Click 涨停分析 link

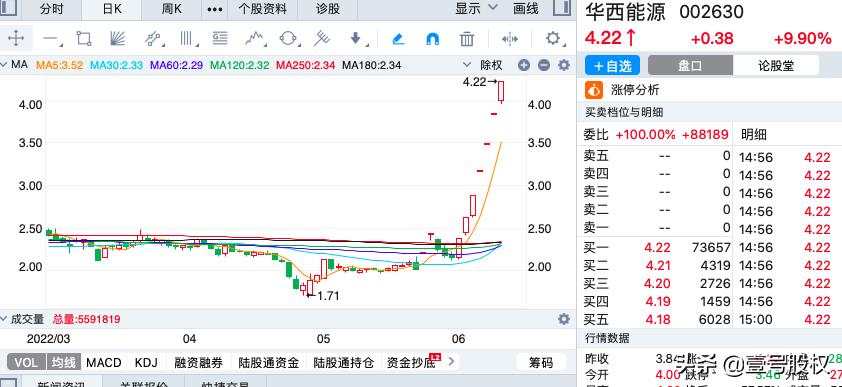(x=635, y=90)
